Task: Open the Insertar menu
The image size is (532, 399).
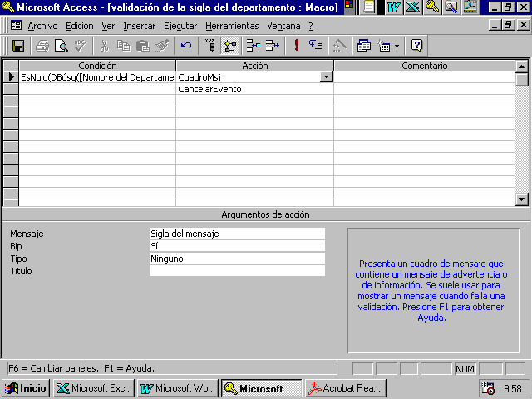Action: click(x=139, y=26)
